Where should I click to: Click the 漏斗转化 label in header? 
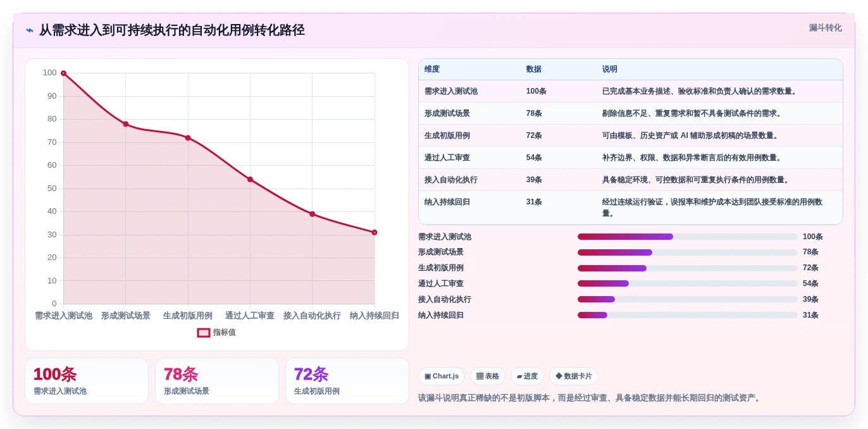(x=825, y=28)
